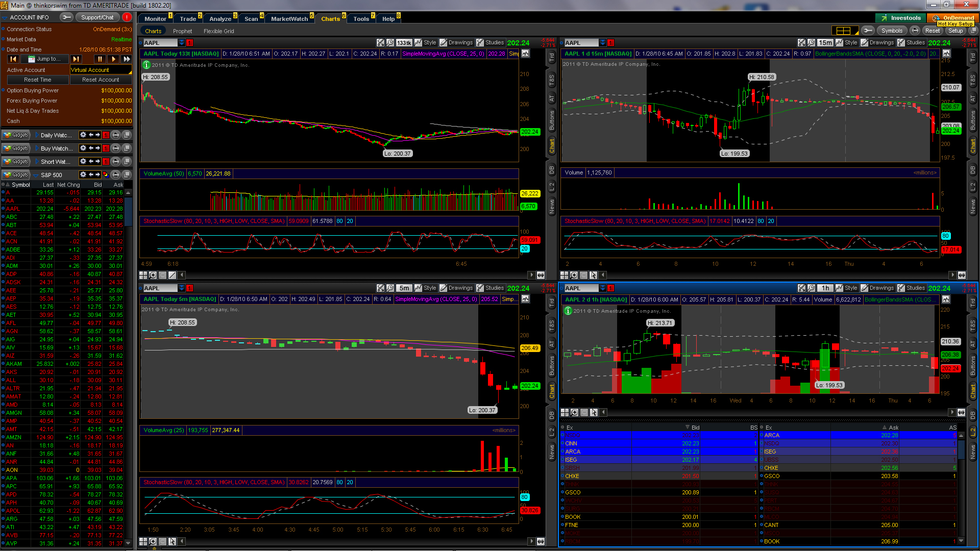Click the red link 1 in 5m chart
The image size is (980, 551).
(x=190, y=288)
